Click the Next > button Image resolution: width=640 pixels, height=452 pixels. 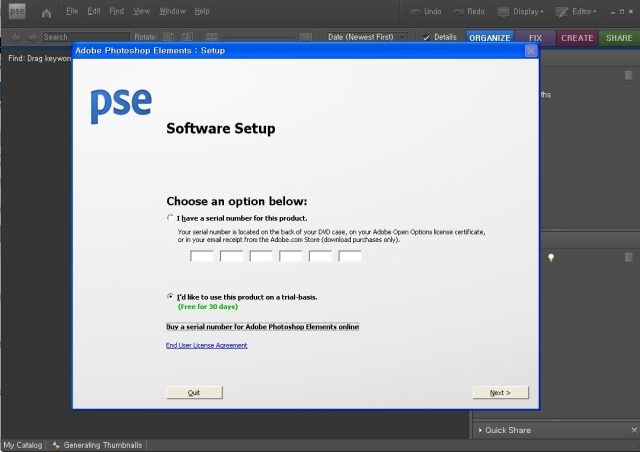pyautogui.click(x=500, y=392)
